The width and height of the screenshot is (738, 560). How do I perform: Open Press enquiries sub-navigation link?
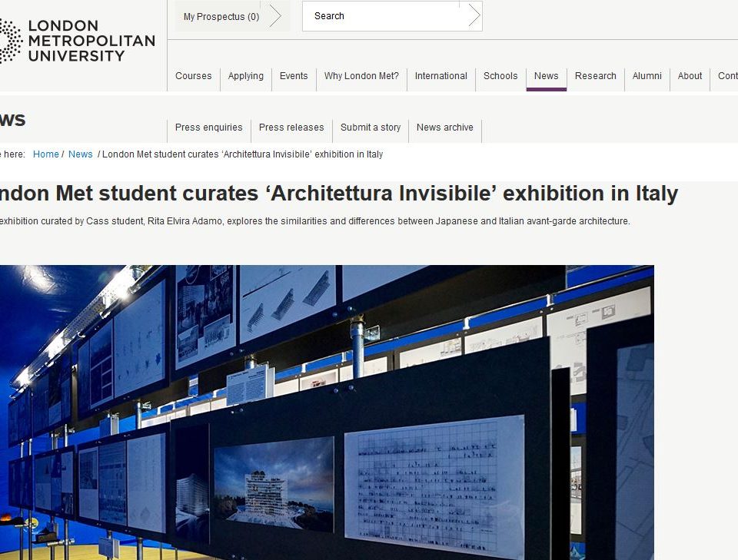coord(209,128)
